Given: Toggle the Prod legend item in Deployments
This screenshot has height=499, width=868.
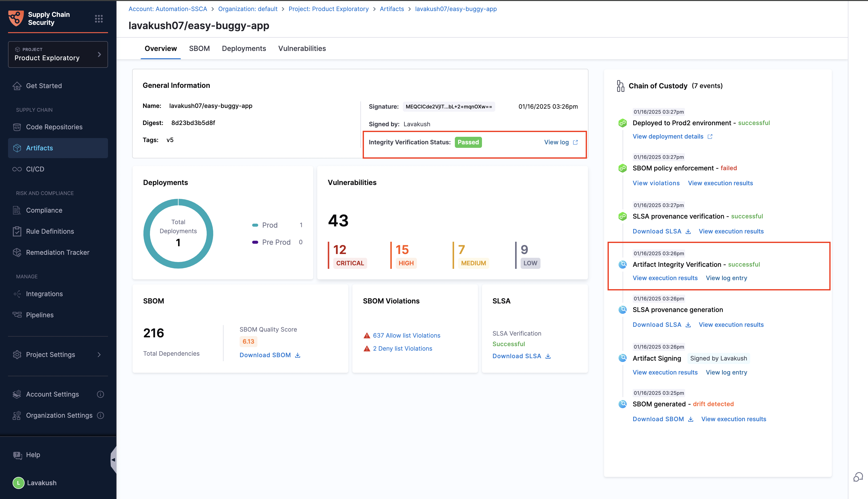Looking at the screenshot, I should 269,225.
